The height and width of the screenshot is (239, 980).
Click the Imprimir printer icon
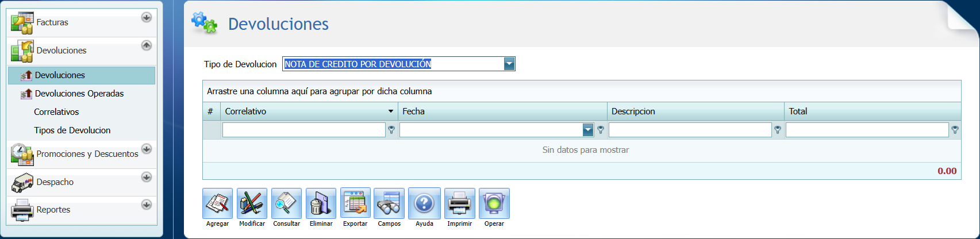(x=460, y=203)
